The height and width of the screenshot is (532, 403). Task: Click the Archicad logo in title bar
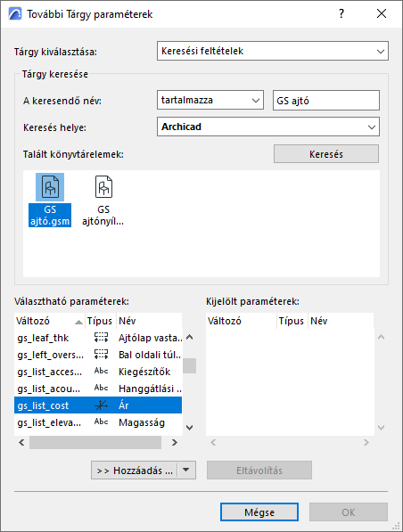(x=15, y=14)
